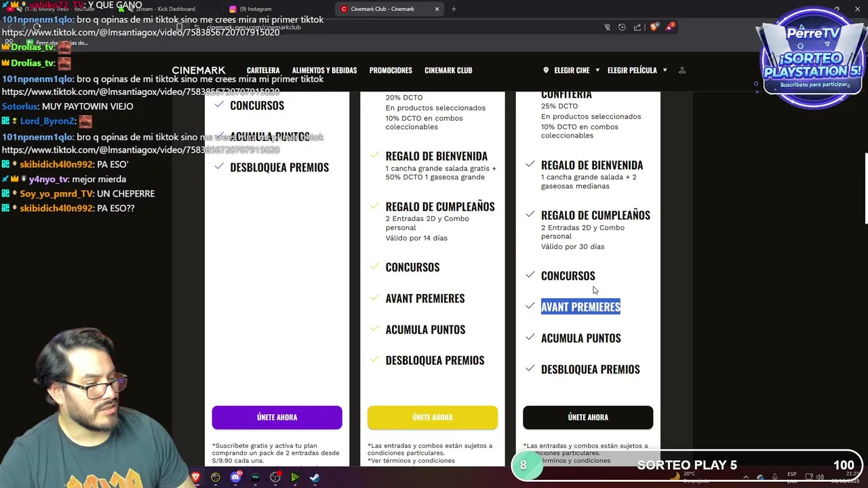Click the highlighted Avant Premieres text
This screenshot has height=488, width=868.
click(x=580, y=307)
